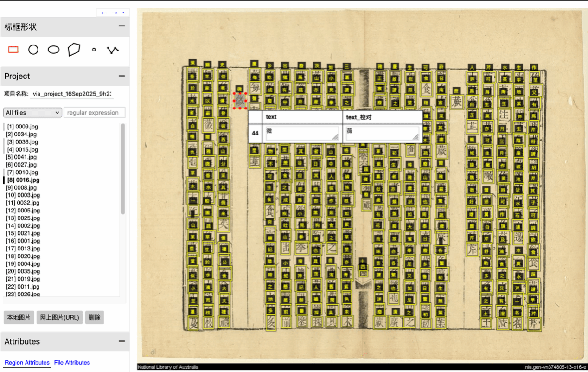The width and height of the screenshot is (588, 372).
Task: Select the point region shape tool
Action: pos(94,50)
